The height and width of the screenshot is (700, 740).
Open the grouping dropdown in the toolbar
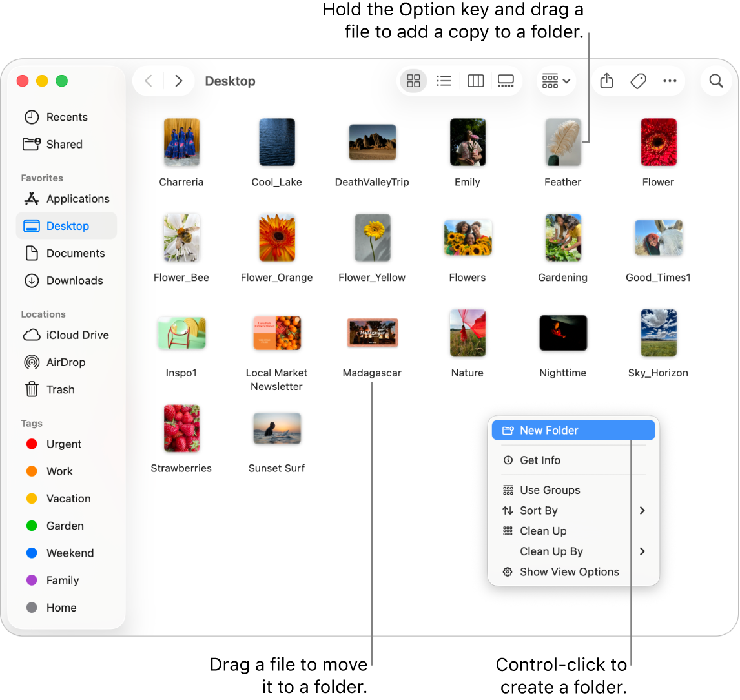click(556, 81)
